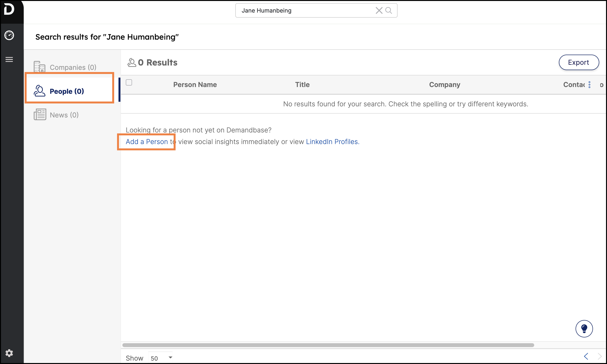Click the Contact column header
Viewport: 607px width, 364px height.
pyautogui.click(x=574, y=85)
